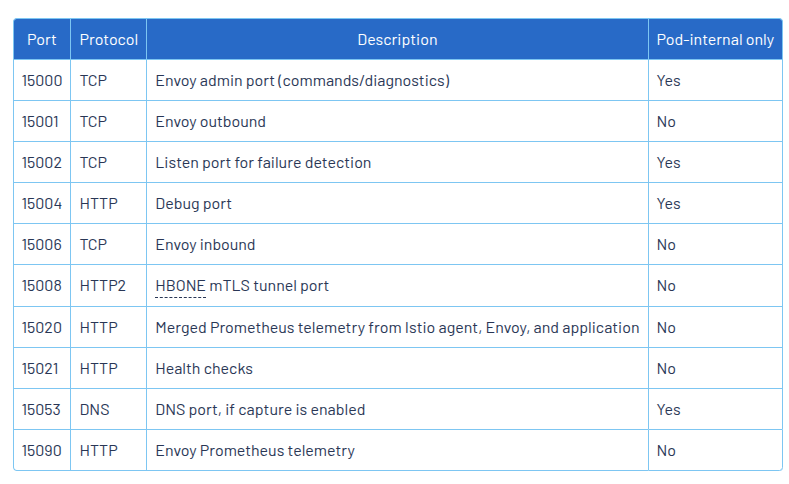Click the Protocol column header

click(109, 40)
